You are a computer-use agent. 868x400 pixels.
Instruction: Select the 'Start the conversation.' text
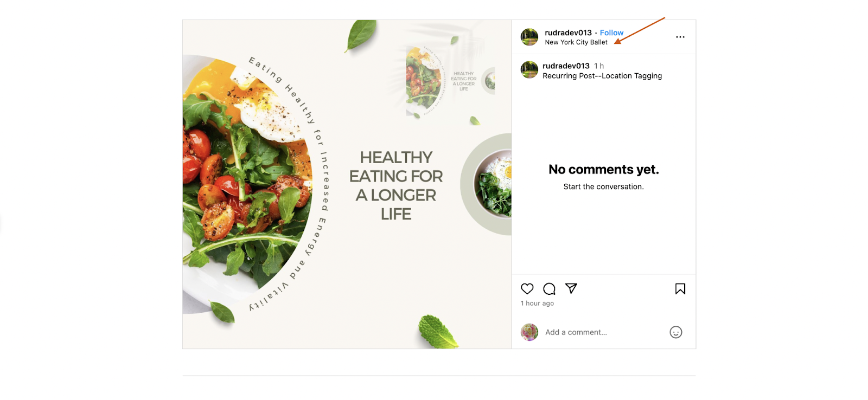[x=604, y=186]
